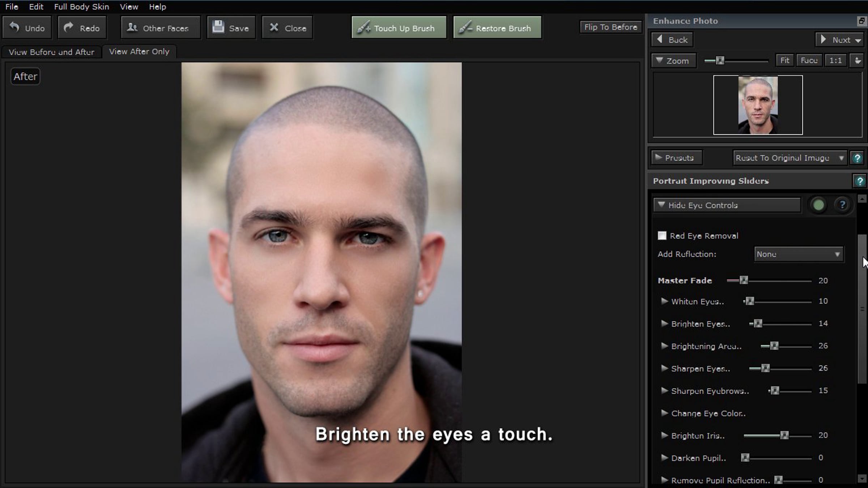
Task: Select the Restore Brush tool
Action: click(x=497, y=28)
